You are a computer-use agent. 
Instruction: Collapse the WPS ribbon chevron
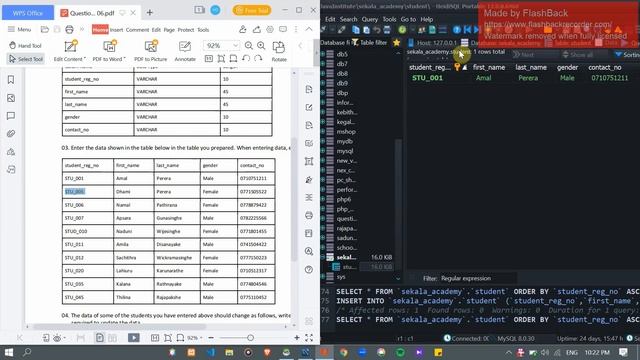[309, 29]
